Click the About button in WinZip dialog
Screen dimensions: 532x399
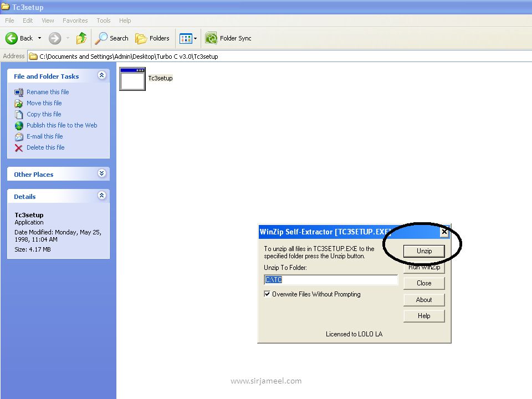click(424, 300)
